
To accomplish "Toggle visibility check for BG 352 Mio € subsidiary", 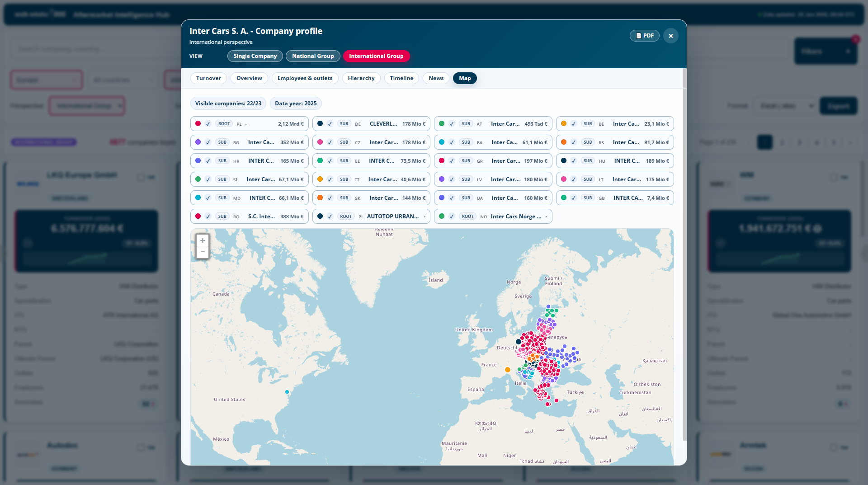I will coord(208,142).
